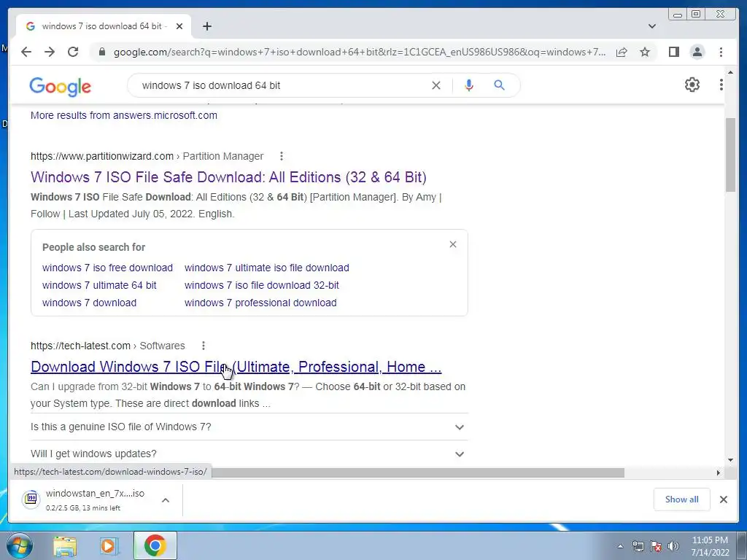747x560 pixels.
Task: Open the Chrome profile avatar menu
Action: pyautogui.click(x=697, y=52)
